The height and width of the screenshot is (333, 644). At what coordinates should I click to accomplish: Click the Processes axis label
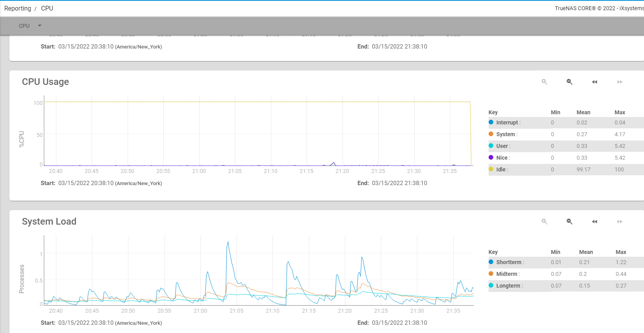click(x=22, y=279)
